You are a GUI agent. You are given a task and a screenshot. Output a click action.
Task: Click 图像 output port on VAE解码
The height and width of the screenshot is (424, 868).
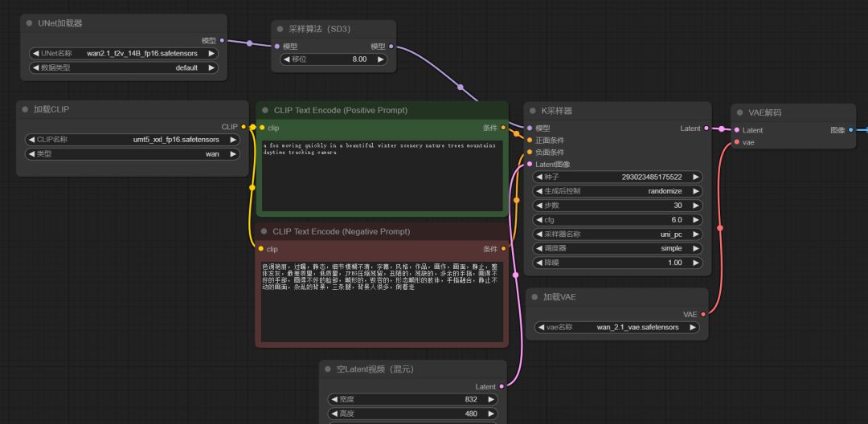(850, 130)
